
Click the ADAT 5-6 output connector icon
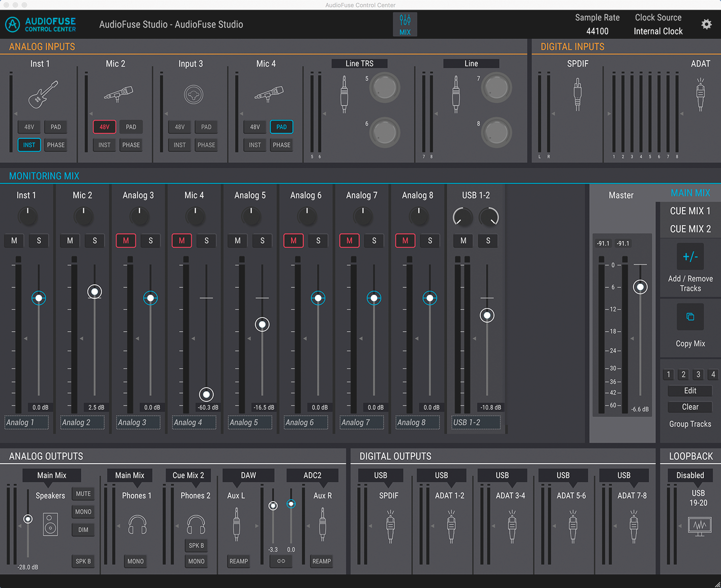pyautogui.click(x=573, y=527)
